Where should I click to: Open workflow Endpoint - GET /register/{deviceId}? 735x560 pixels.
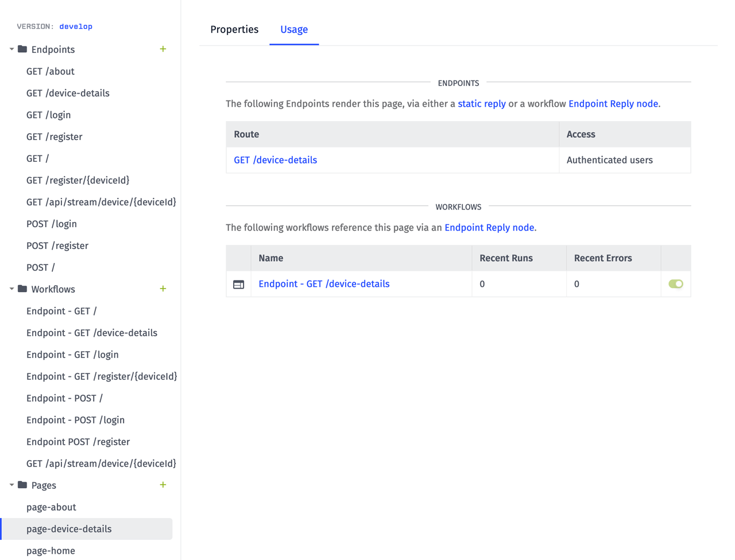click(102, 377)
